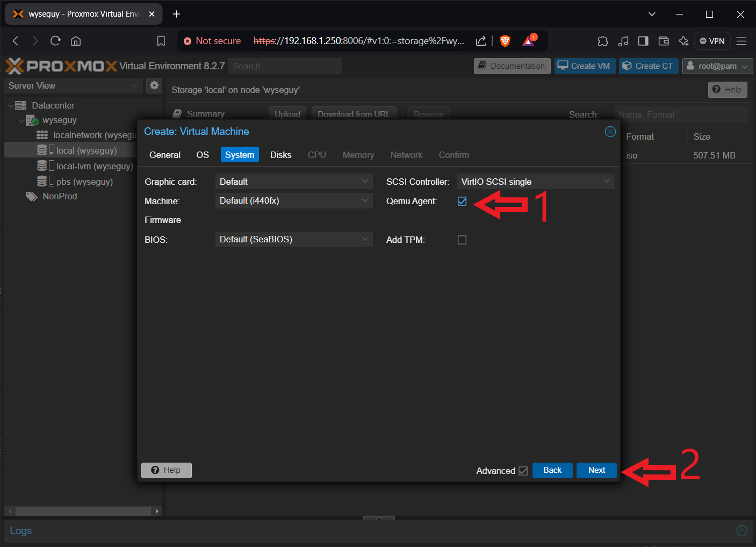
Task: Open the Graphic card dropdown
Action: pos(293,182)
